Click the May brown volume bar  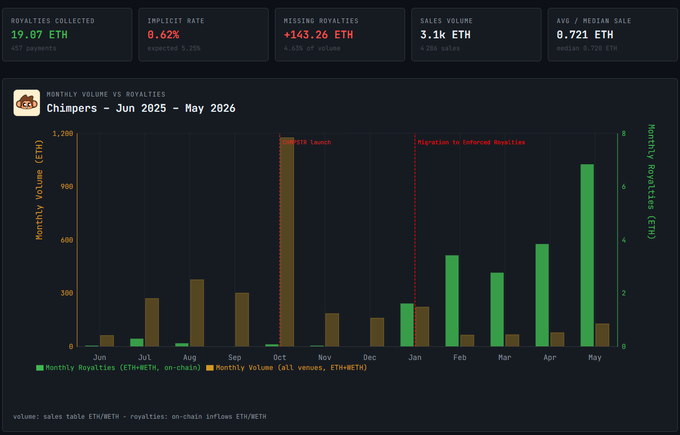[602, 335]
